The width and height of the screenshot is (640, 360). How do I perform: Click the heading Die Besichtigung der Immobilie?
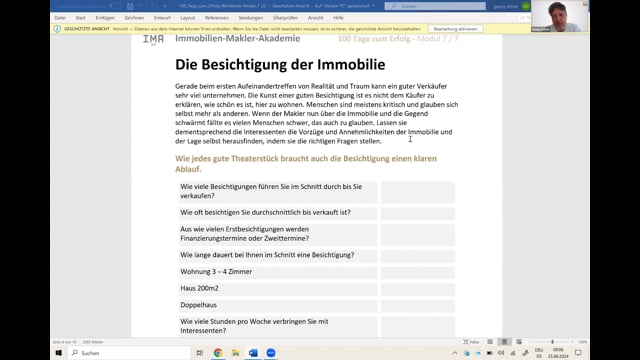(280, 64)
